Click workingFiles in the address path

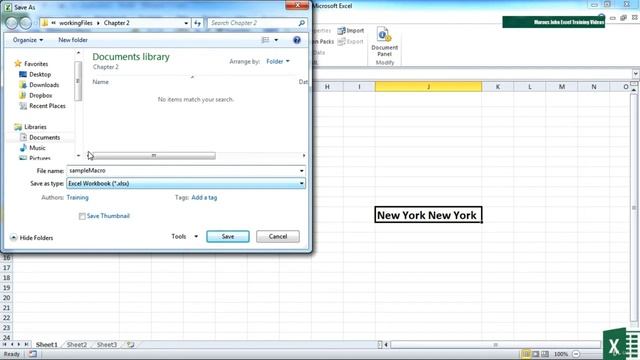point(76,23)
